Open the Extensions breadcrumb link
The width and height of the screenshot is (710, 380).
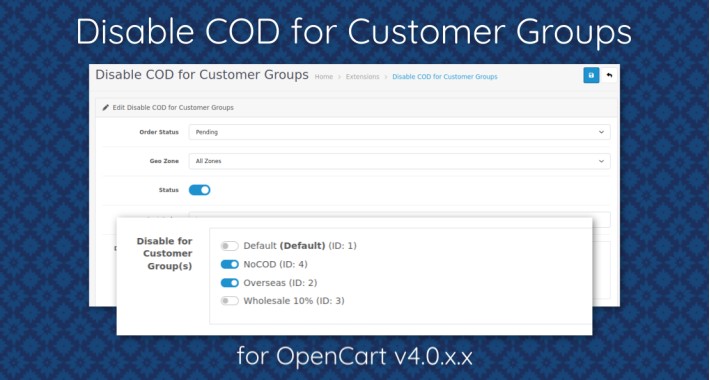point(362,77)
